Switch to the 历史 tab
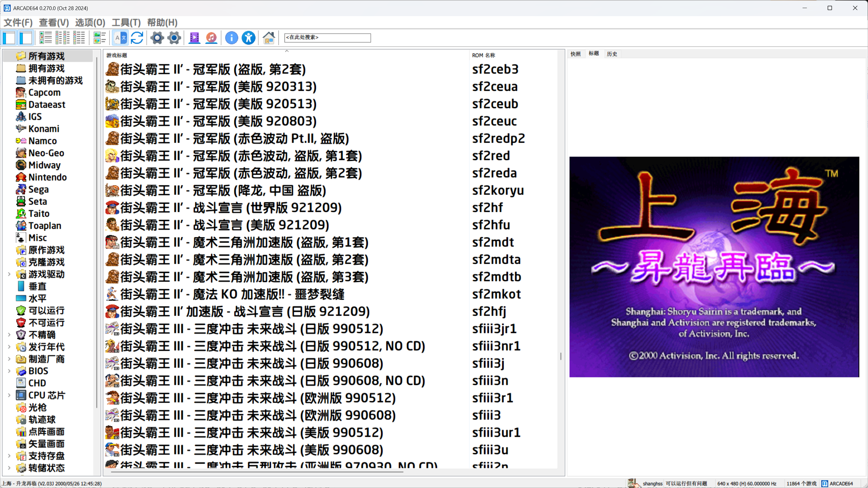Image resolution: width=868 pixels, height=488 pixels. click(x=612, y=54)
